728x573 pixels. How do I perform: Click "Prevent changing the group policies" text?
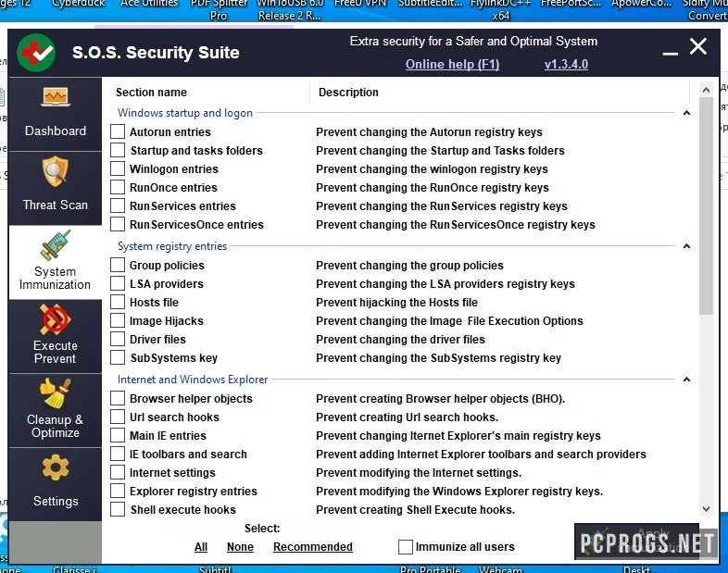pos(409,266)
